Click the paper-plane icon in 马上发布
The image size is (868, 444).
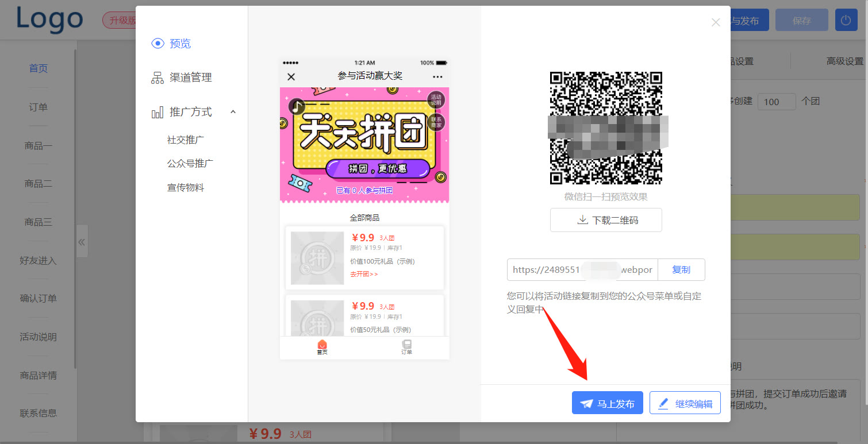(586, 404)
